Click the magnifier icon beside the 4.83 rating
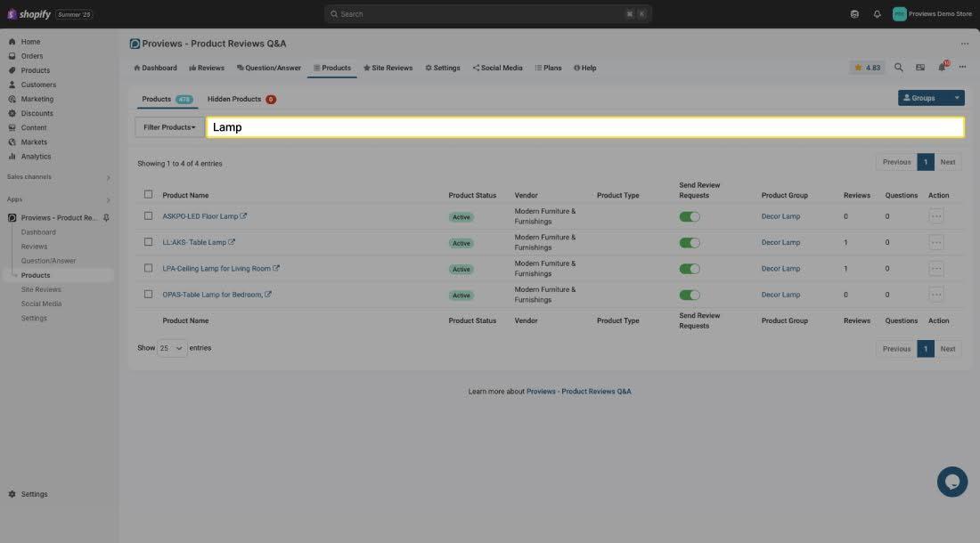980x543 pixels. point(898,68)
